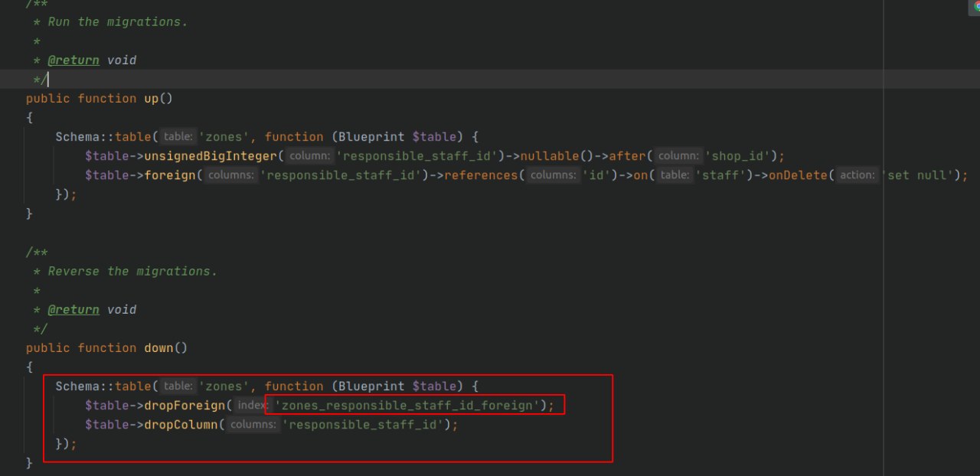Click the 'Reverse the migrations.' comment text
This screenshot has width=980, height=476.
click(132, 271)
